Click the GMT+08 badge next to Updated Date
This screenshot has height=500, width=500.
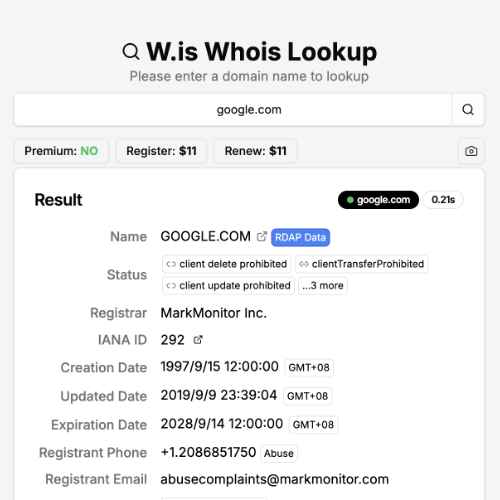[308, 396]
